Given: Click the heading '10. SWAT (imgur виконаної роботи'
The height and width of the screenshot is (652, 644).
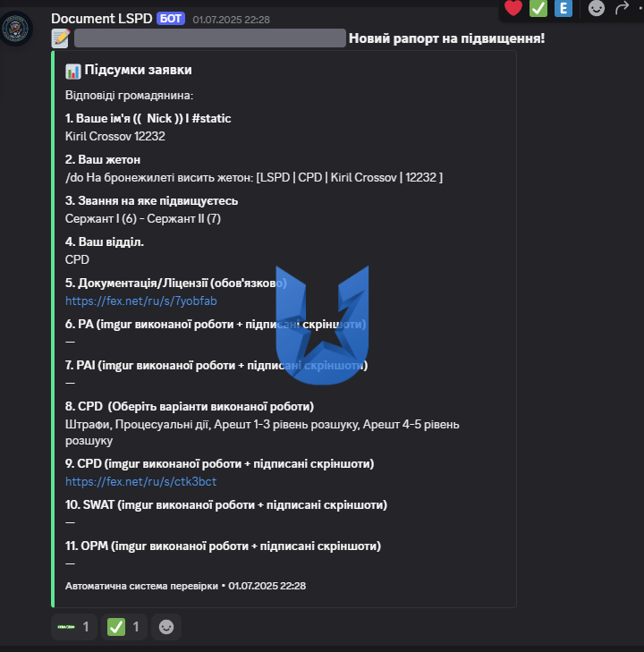Looking at the screenshot, I should (226, 504).
